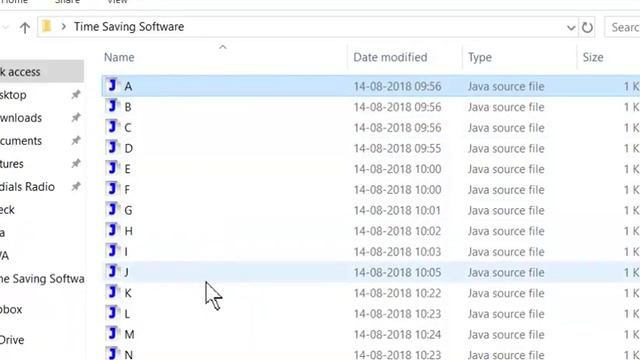Click the Java file icon for F
The height and width of the screenshot is (360, 640).
[x=112, y=189]
